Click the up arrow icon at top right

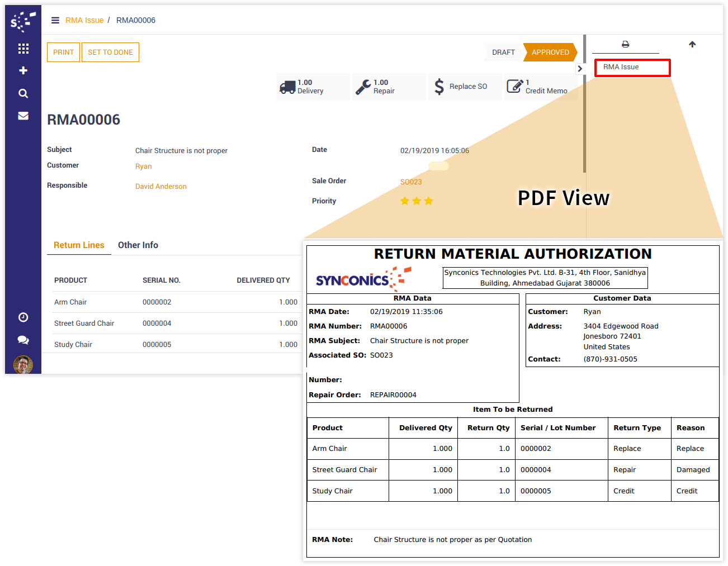692,44
